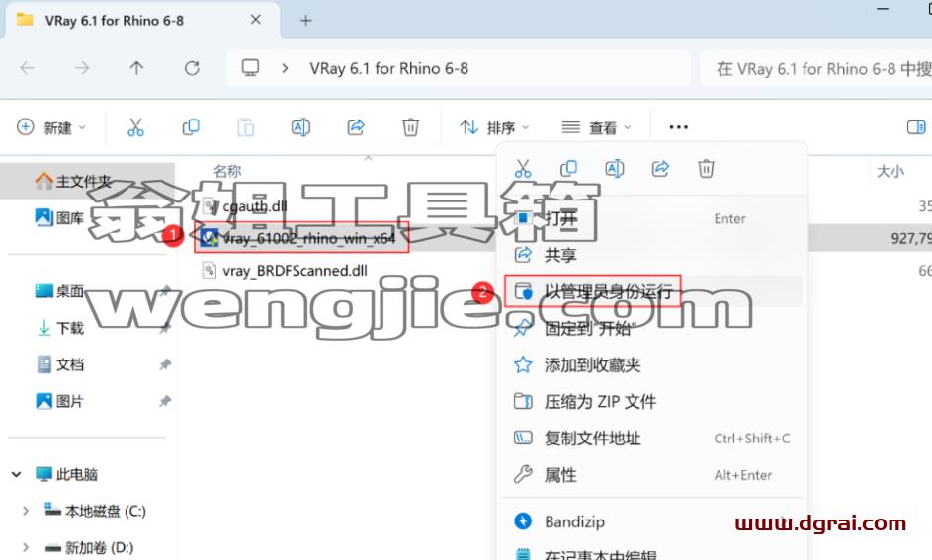This screenshot has height=560, width=932.
Task: Open 新加卷 (D:) drive
Action: [x=89, y=547]
